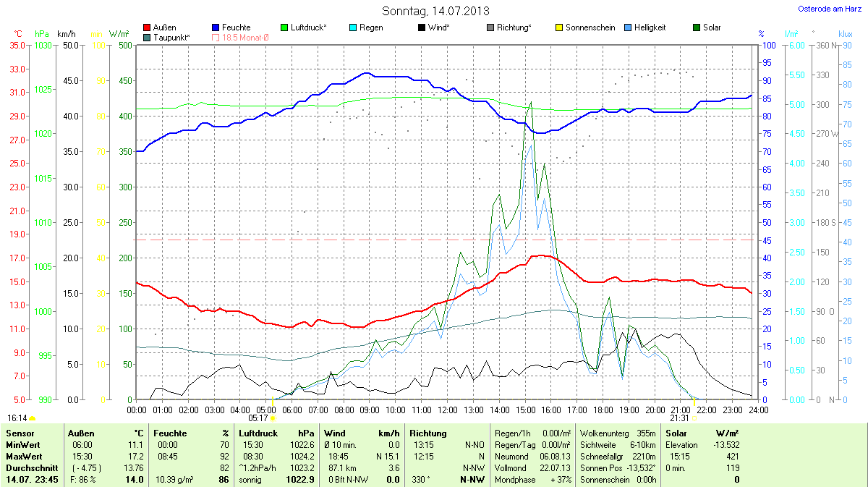This screenshot has width=868, height=487.
Task: Click the light-blue Helligkeit legend square
Action: tap(628, 27)
